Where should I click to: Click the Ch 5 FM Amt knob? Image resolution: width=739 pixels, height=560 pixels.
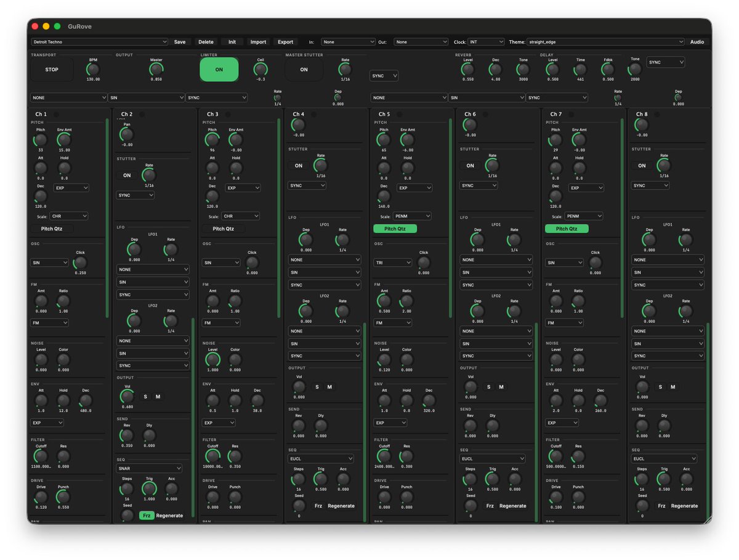click(384, 301)
